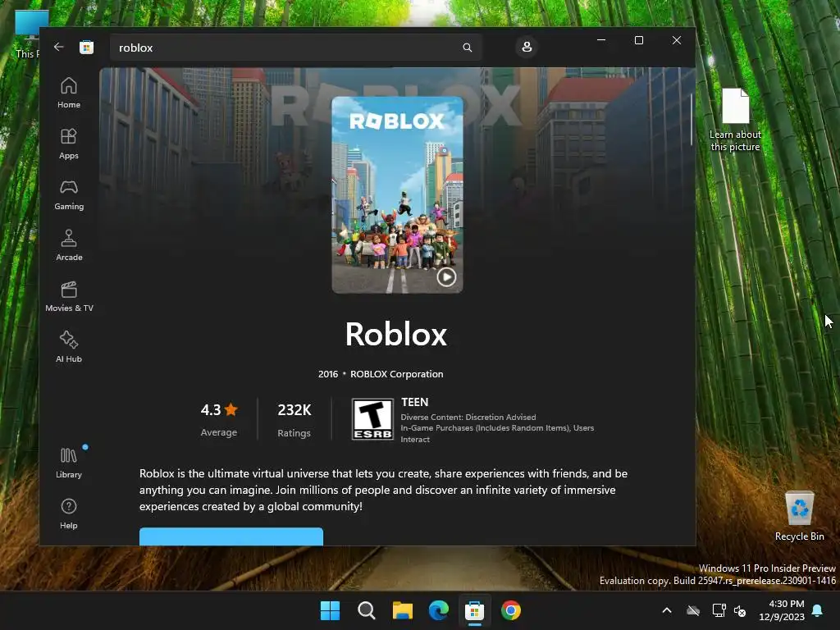
Task: Close the Microsoft Store window
Action: tap(677, 40)
